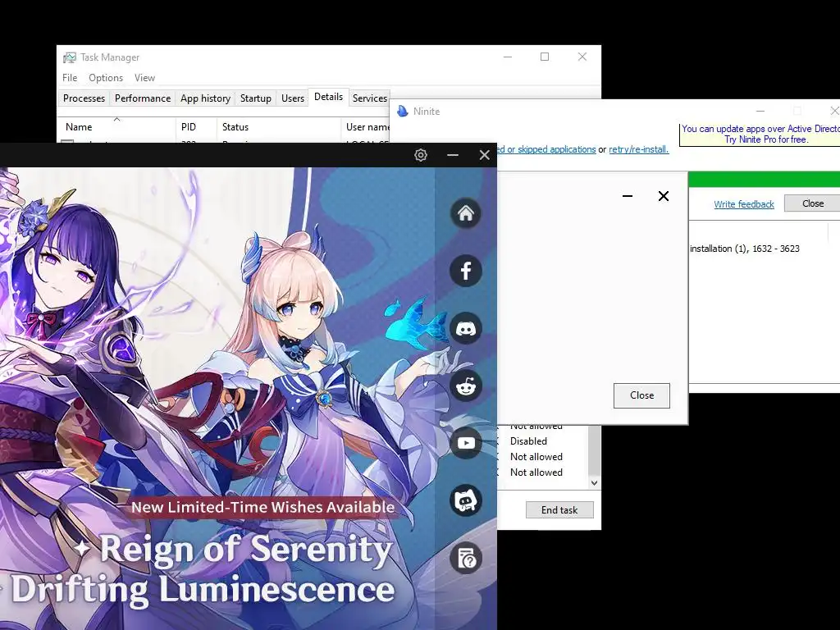840x630 pixels.
Task: Click the green Ninite progress bar
Action: pyautogui.click(x=764, y=179)
